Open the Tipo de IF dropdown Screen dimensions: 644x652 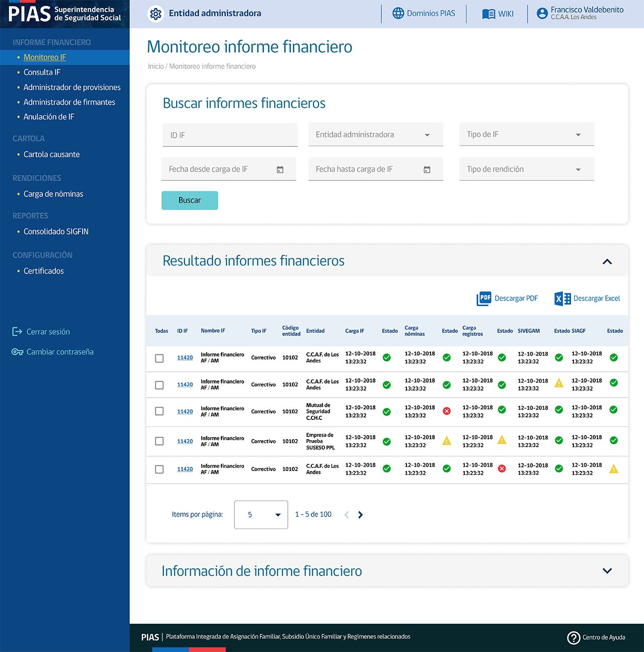click(527, 134)
